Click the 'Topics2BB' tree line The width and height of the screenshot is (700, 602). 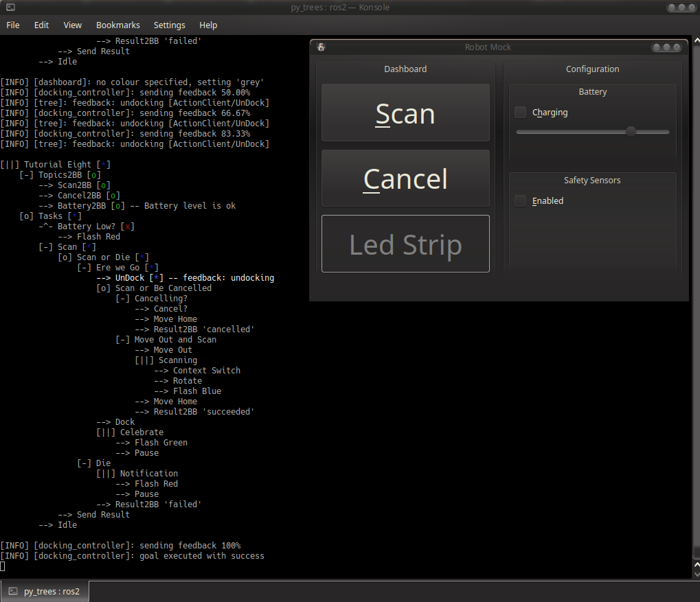coord(60,175)
